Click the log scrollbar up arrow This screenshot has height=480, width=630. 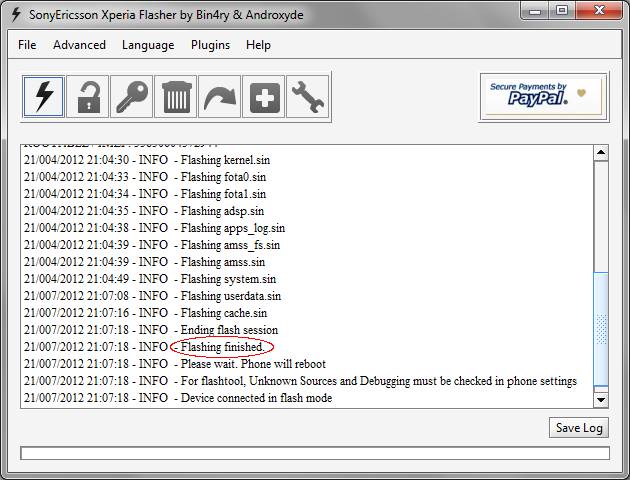point(601,153)
